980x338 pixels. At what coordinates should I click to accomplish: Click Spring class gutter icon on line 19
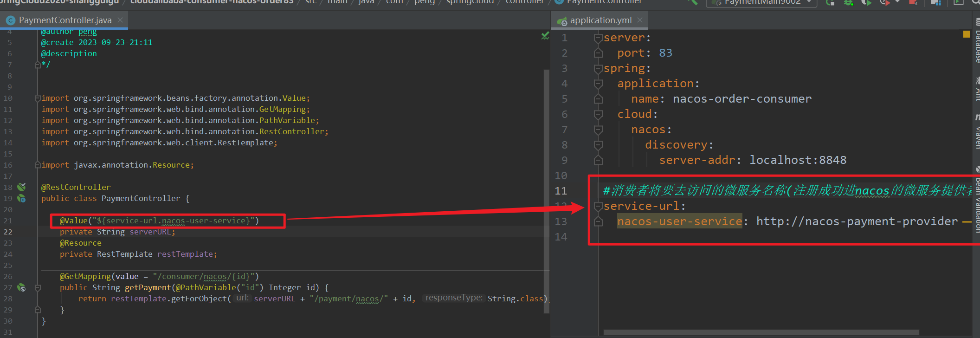tap(21, 198)
